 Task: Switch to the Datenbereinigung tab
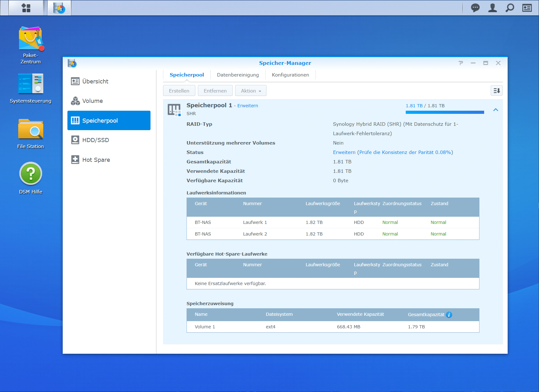click(238, 75)
